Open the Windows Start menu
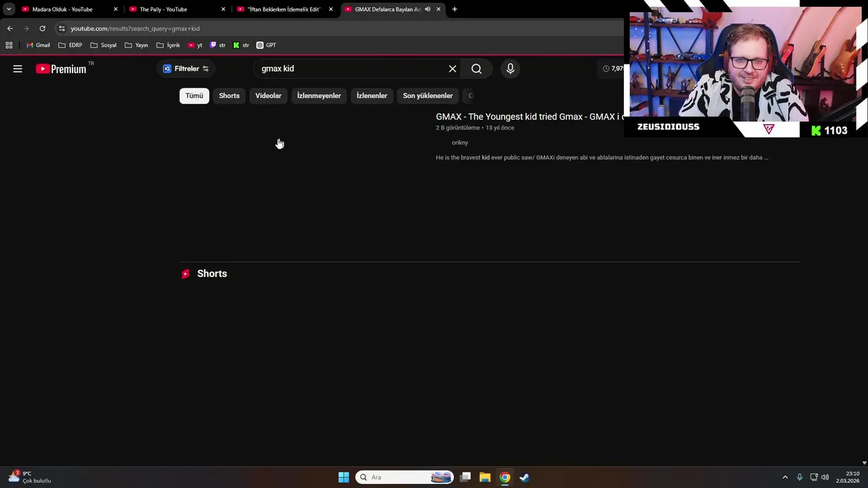Screen dimensions: 868x488 344,477
